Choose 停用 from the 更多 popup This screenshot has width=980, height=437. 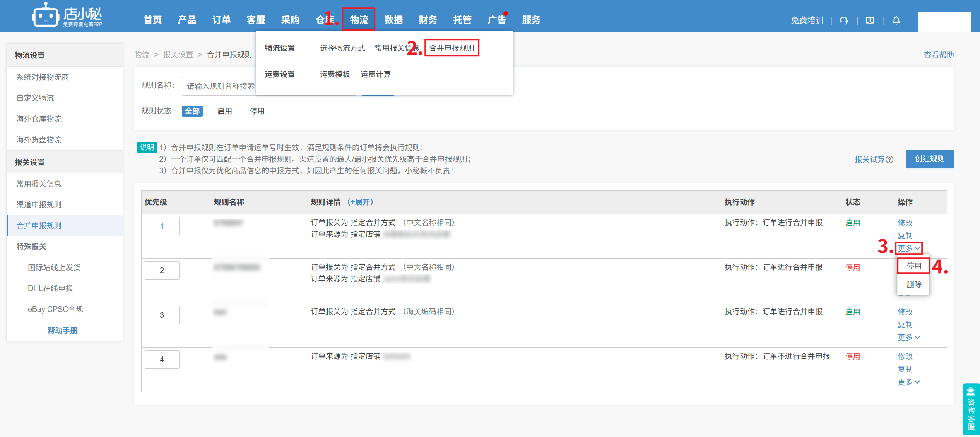pyautogui.click(x=914, y=266)
